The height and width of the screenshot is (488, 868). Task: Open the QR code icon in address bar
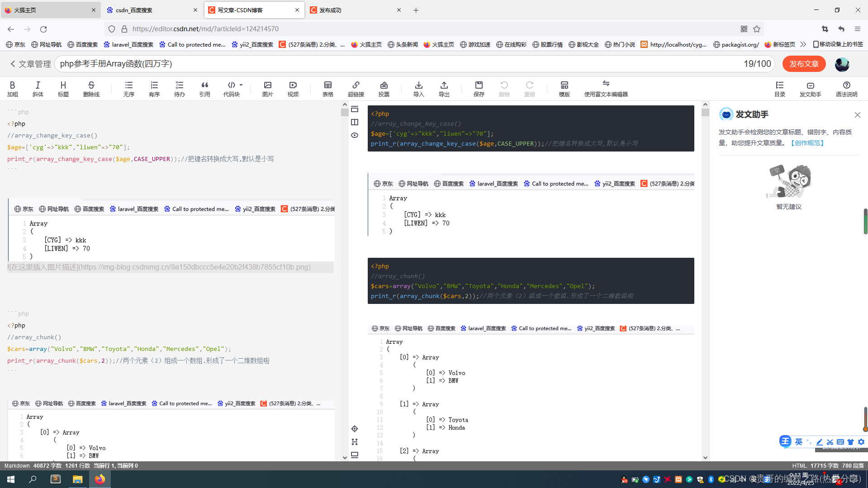coord(744,29)
